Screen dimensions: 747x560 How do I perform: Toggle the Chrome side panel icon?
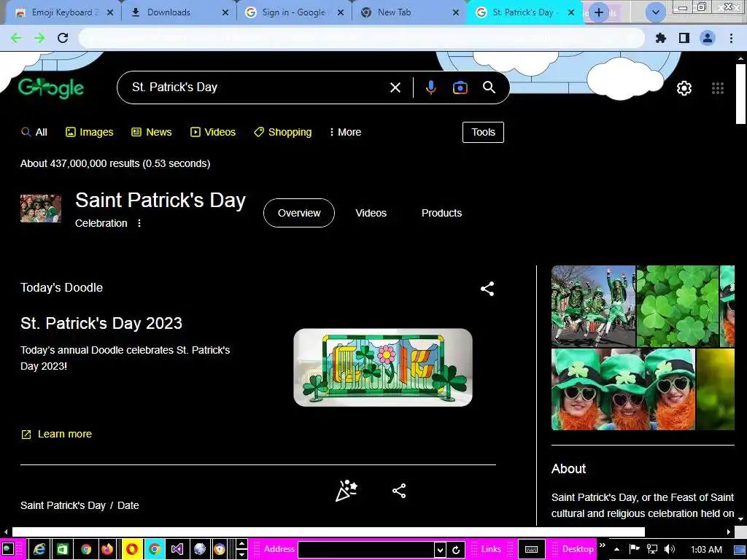coord(684,38)
